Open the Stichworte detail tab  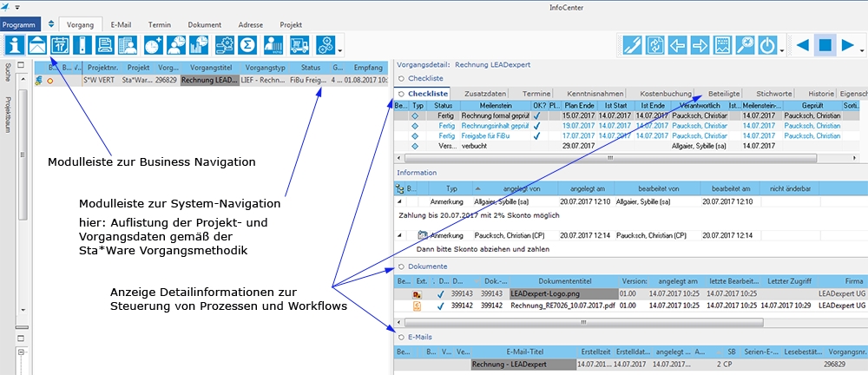775,94
